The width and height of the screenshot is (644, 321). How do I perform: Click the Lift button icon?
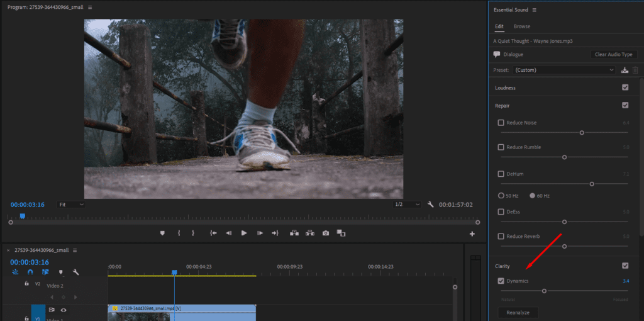[294, 233]
